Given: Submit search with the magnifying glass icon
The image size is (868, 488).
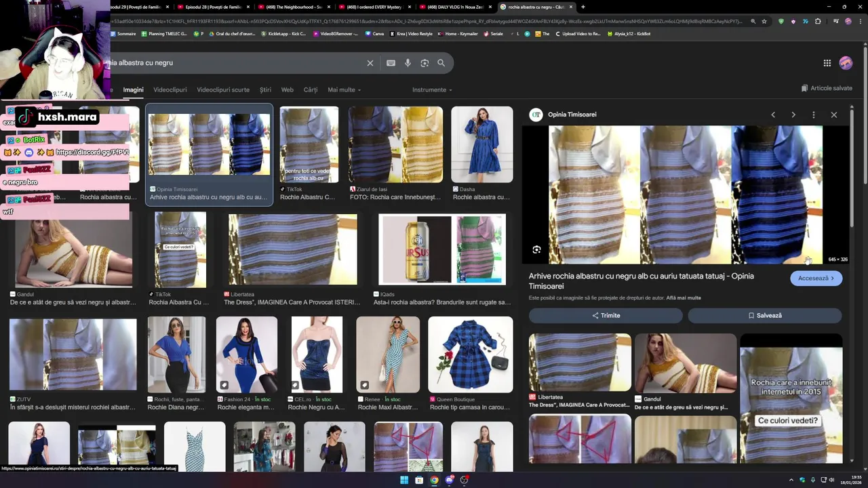Looking at the screenshot, I should [x=441, y=63].
